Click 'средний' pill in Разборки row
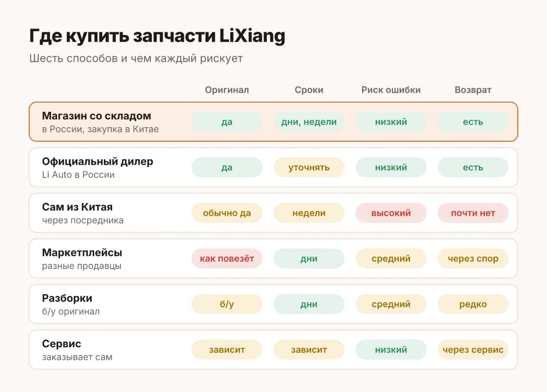 coord(391,304)
